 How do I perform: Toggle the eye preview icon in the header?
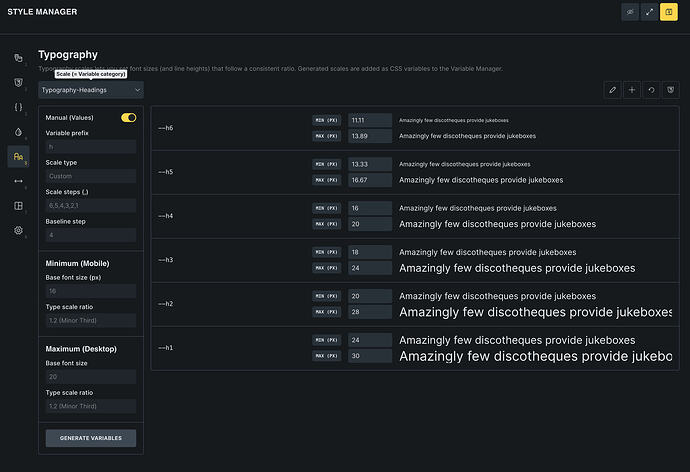click(630, 12)
